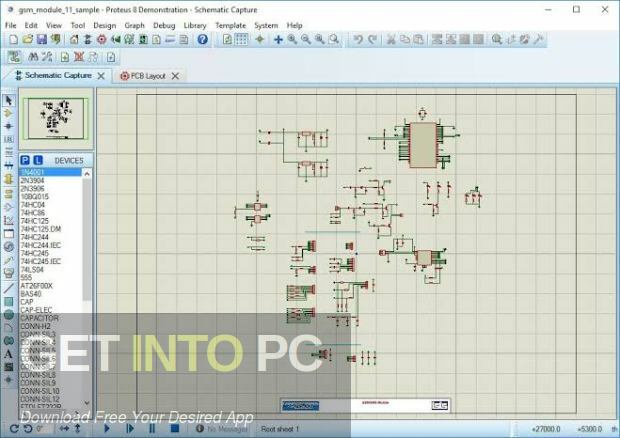Copy selection to clipboard icon
Screen dimensions: 620x438
pyautogui.click(x=405, y=40)
